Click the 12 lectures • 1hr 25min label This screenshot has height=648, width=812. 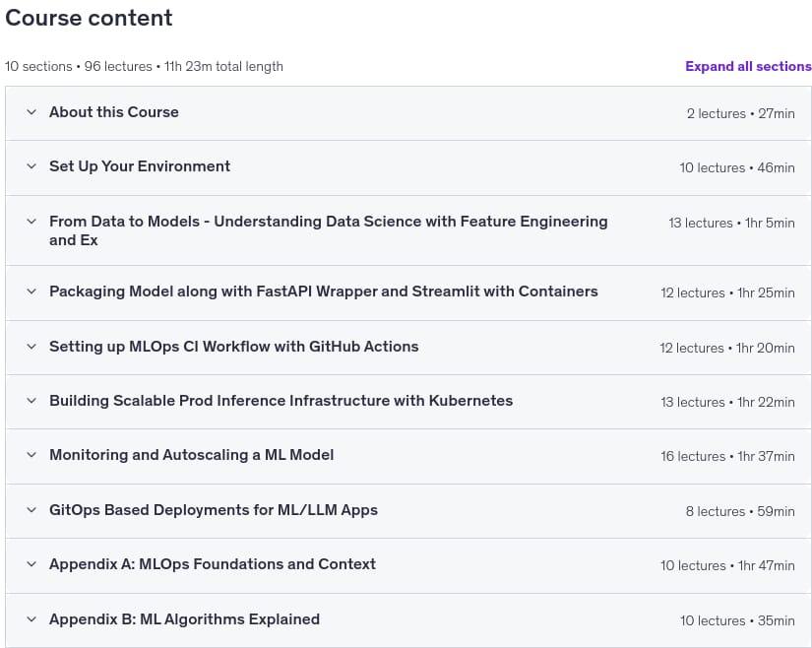pyautogui.click(x=727, y=292)
